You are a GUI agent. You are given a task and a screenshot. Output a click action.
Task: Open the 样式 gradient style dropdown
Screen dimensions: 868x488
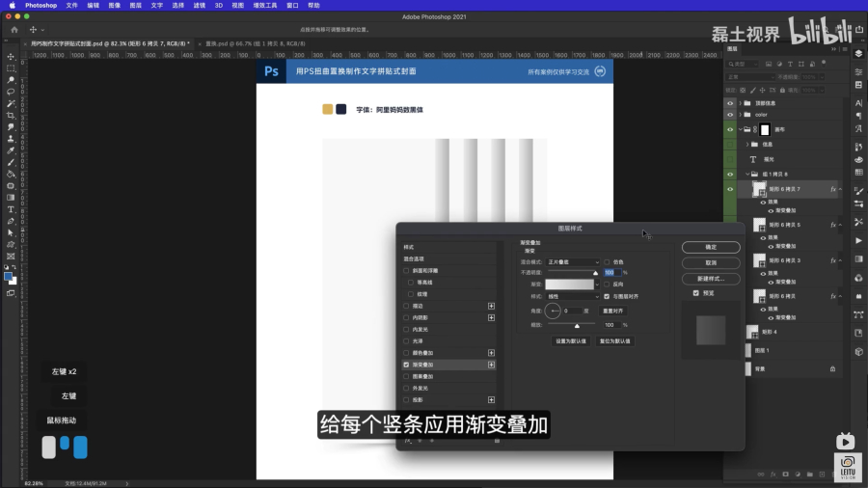tap(573, 297)
